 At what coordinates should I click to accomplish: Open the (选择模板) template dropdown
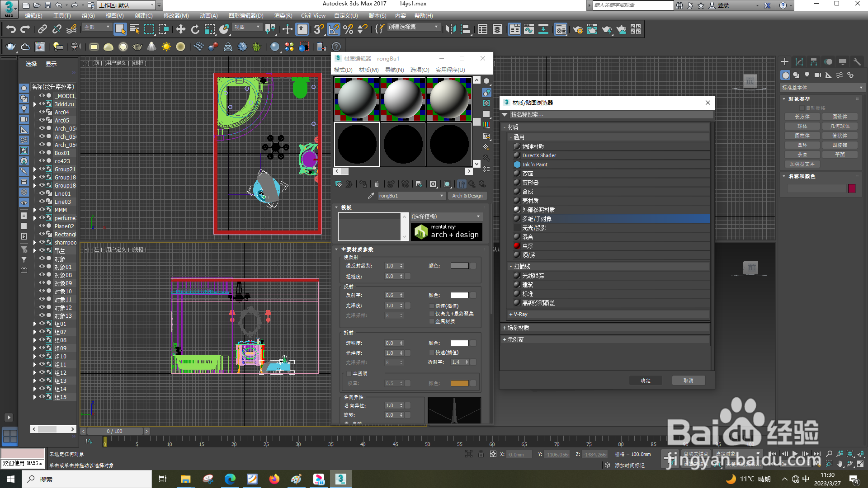tap(446, 216)
